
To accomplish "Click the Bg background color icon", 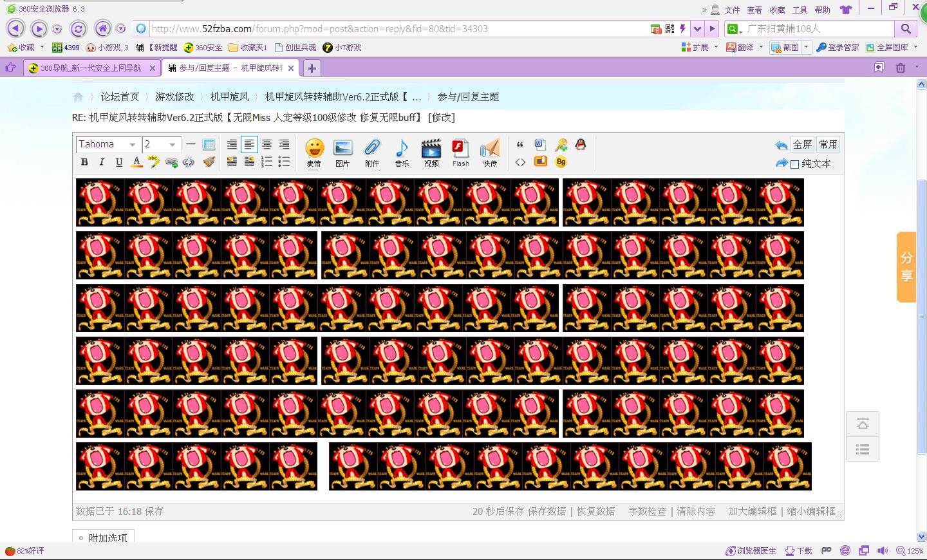I will [x=561, y=162].
